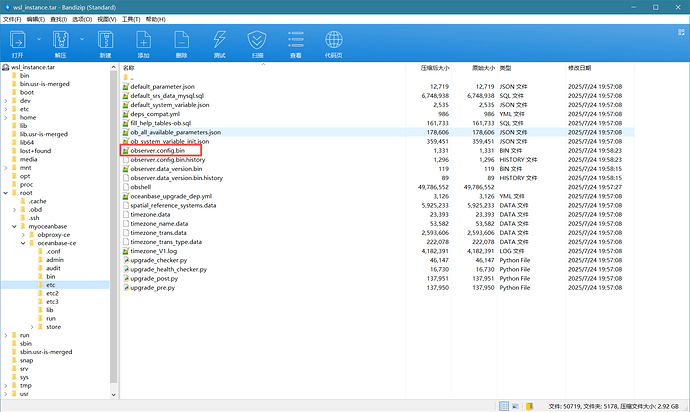Screen dimensions: 690x412
Task: Click the details view icon in status bar
Action: [504, 406]
